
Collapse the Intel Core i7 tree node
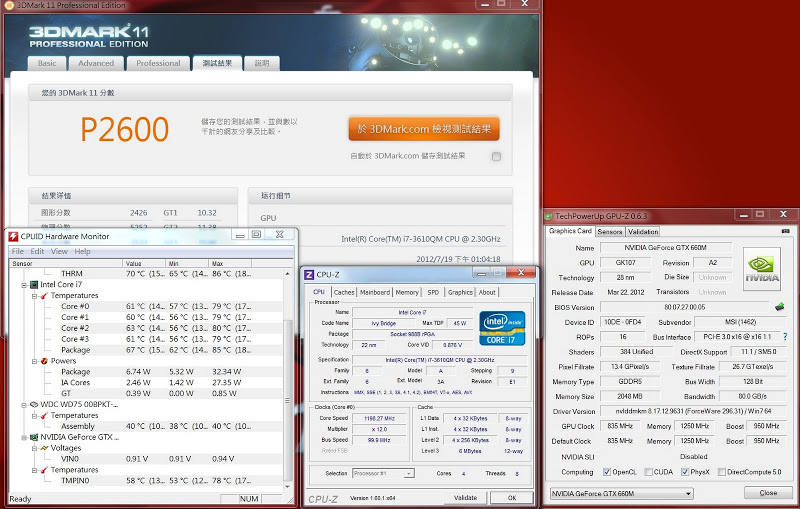click(x=23, y=285)
